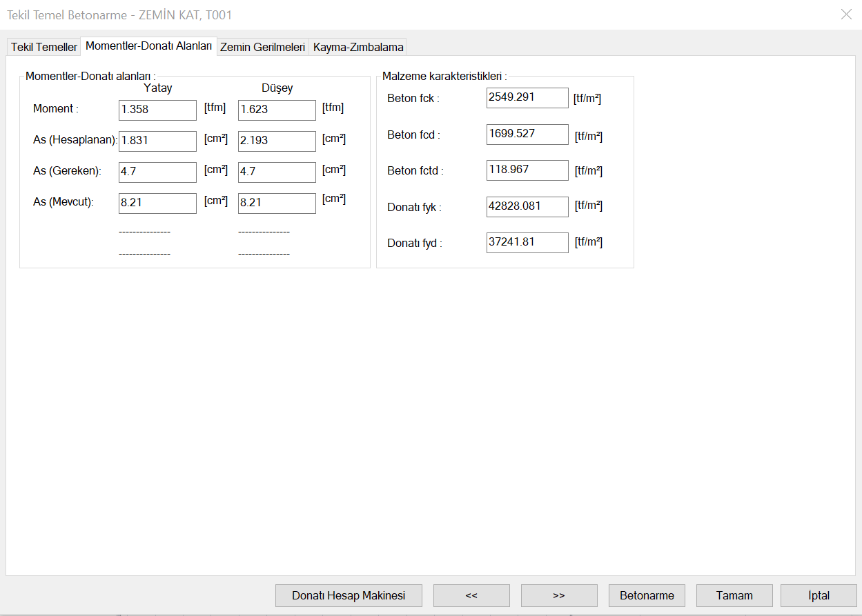Go to next footing with >> button
Image resolution: width=862 pixels, height=616 pixels.
click(559, 595)
